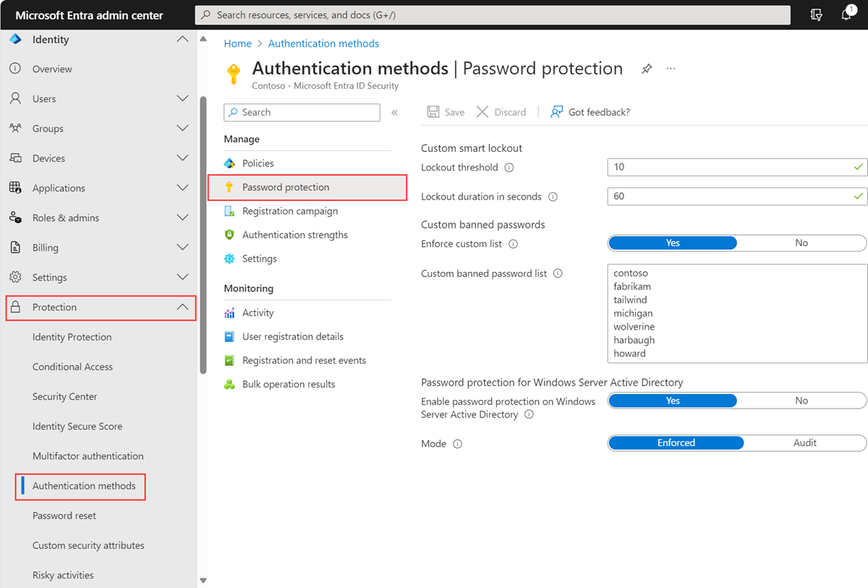Disable password protection on Windows Server Active Directory
This screenshot has height=588, width=868.
click(x=801, y=400)
